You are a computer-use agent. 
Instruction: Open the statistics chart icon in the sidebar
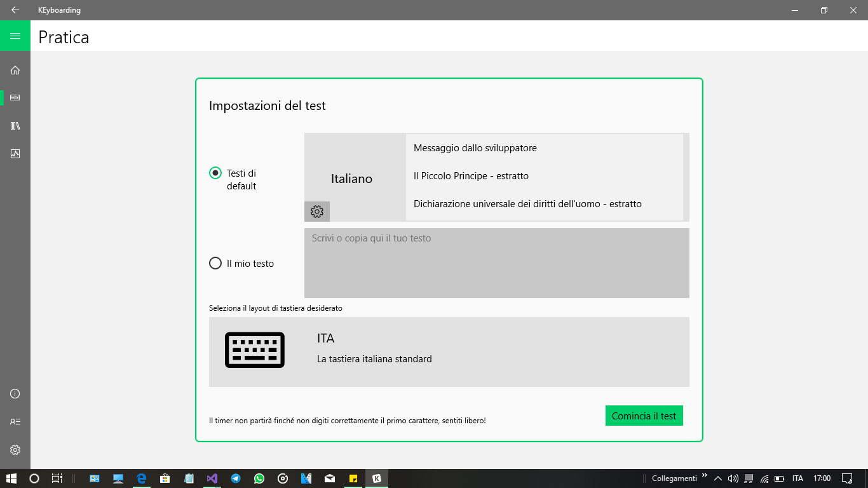[15, 154]
